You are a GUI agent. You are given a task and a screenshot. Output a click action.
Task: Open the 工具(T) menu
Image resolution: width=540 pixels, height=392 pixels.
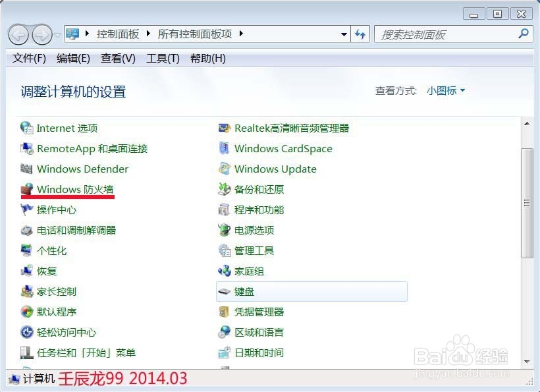coord(163,58)
